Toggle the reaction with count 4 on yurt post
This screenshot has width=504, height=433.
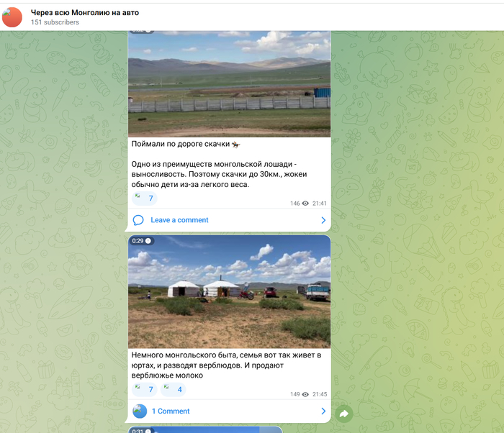[174, 390]
